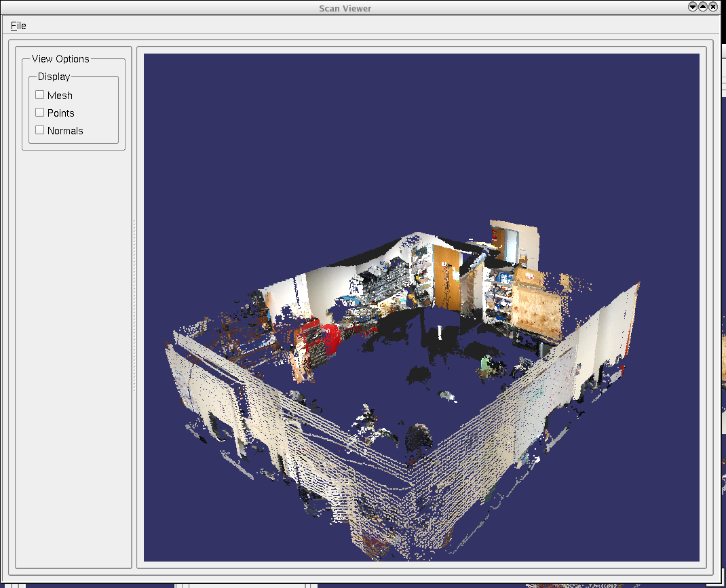Viewport: 726px width, 588px height.
Task: Click the brown wooden door in the scan
Action: 448,277
